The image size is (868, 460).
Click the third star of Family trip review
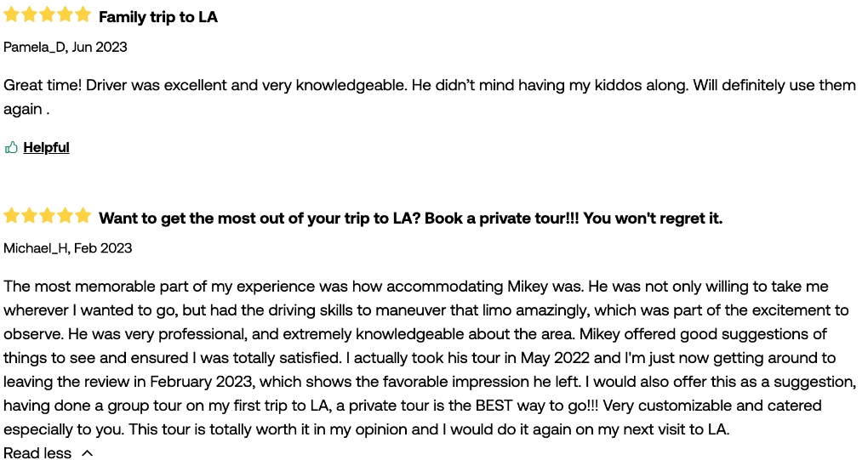[47, 14]
